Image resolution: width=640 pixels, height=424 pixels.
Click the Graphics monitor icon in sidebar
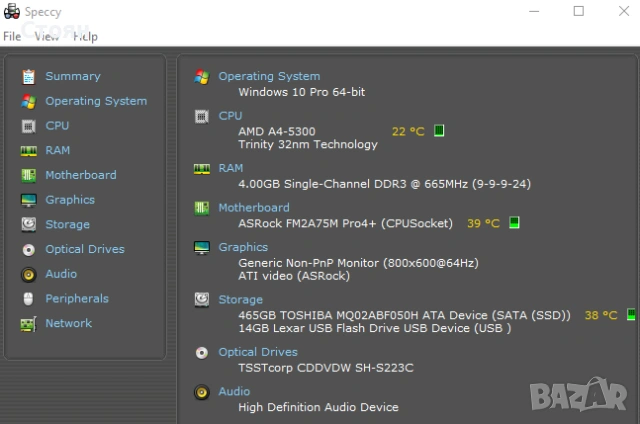coord(29,200)
